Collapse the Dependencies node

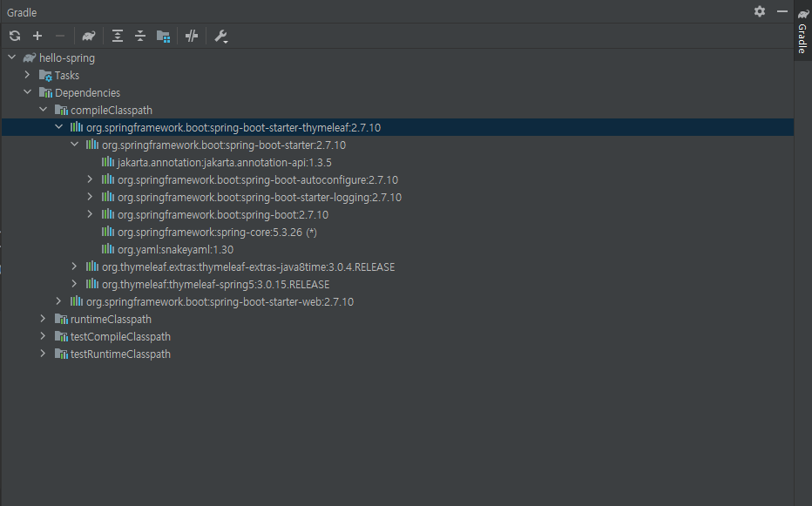pyautogui.click(x=28, y=92)
